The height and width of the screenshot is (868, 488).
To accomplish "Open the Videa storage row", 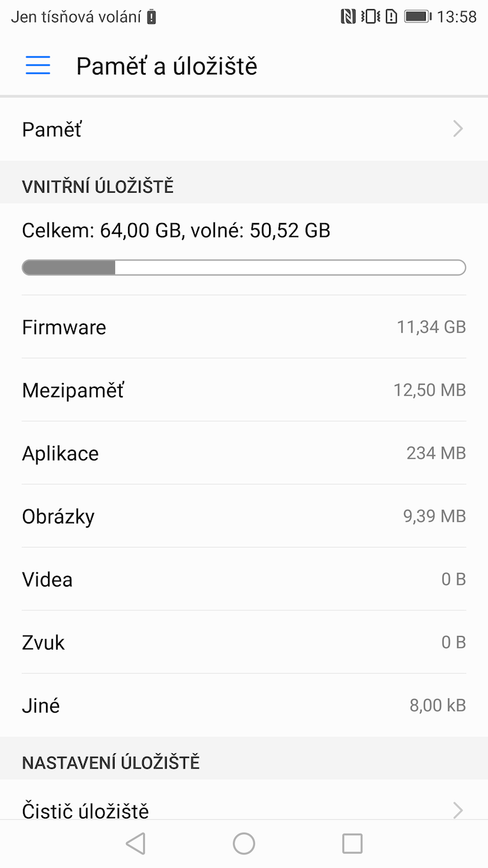I will pyautogui.click(x=244, y=579).
